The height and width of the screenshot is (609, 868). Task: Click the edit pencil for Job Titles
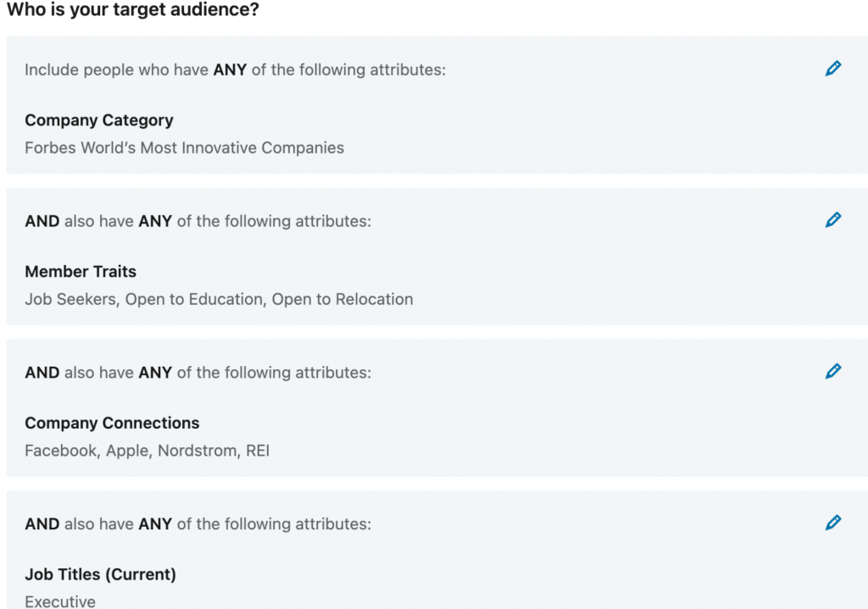[833, 523]
